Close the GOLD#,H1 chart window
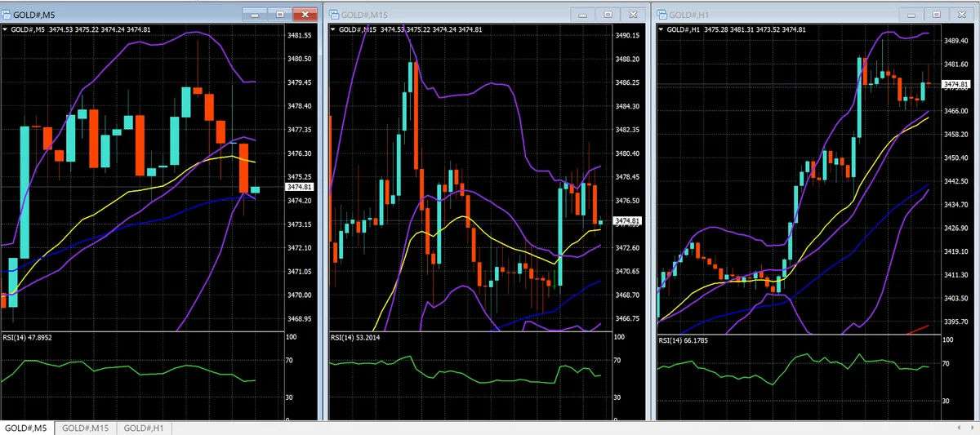980x435 pixels. click(961, 15)
